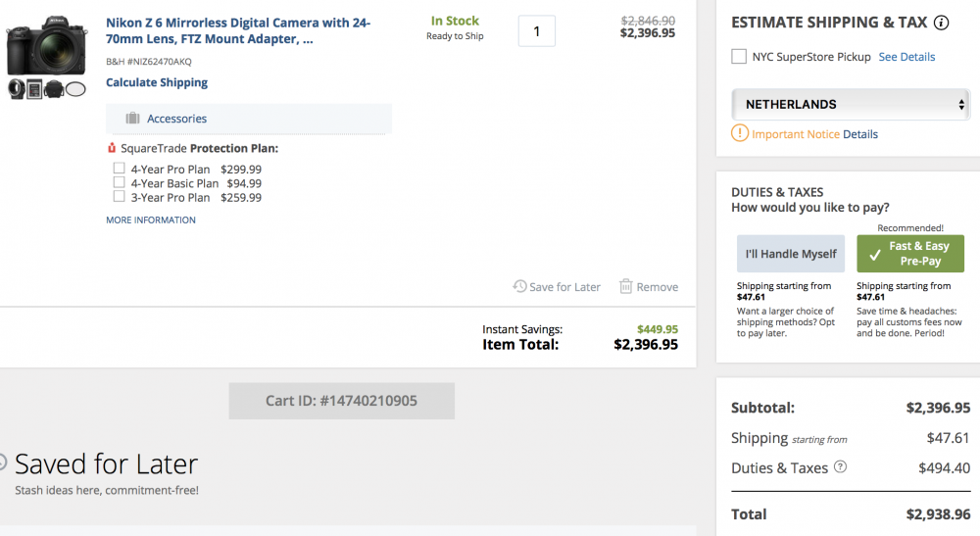
Task: Choose I'll Handle Myself duties option
Action: click(x=791, y=254)
